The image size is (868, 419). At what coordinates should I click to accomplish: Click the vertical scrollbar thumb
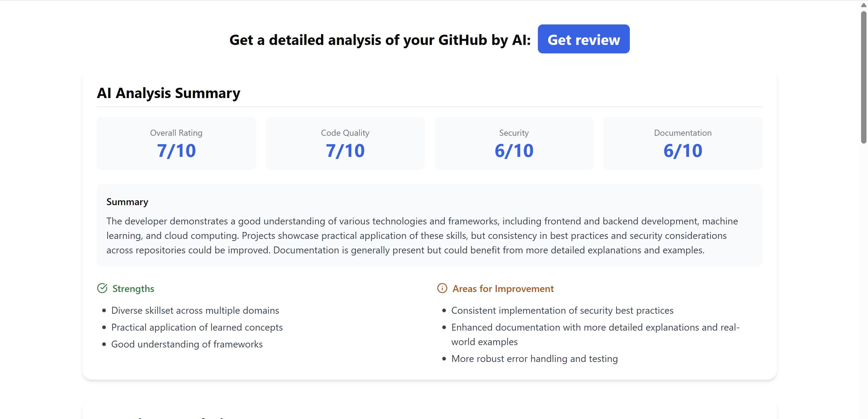pyautogui.click(x=863, y=78)
